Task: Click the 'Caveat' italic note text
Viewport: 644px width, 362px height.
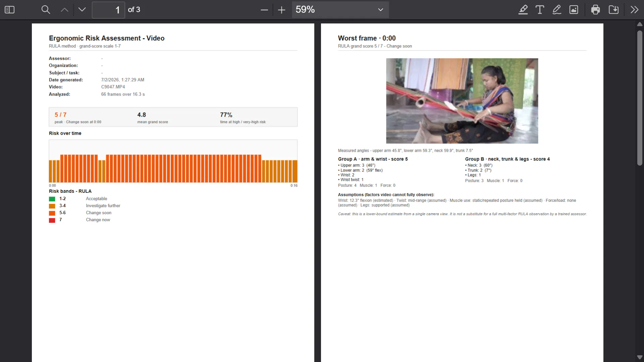Action: pos(462,214)
